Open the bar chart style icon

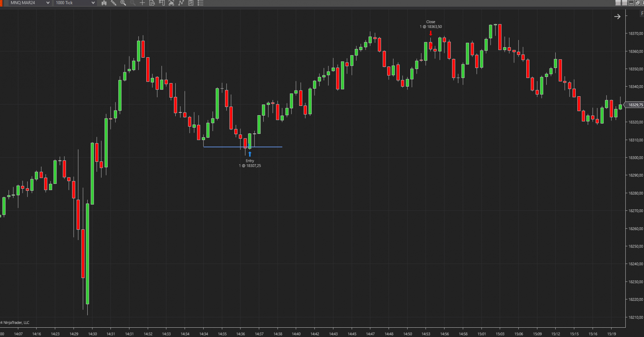coord(104,3)
